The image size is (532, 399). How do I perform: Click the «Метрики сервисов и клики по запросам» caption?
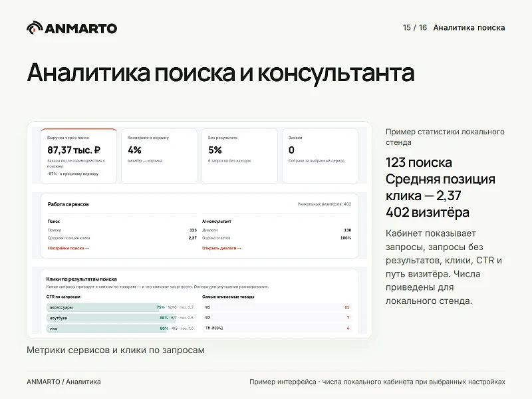[x=116, y=350]
